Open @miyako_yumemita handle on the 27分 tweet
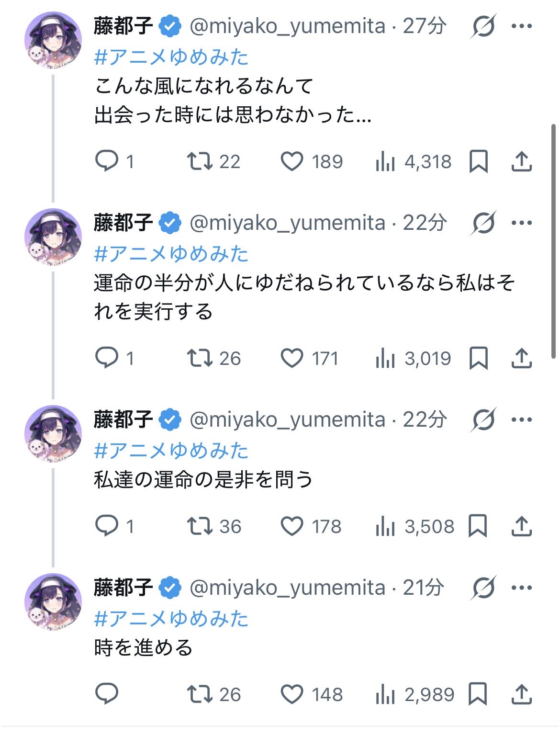This screenshot has width=560, height=736. 288,26
